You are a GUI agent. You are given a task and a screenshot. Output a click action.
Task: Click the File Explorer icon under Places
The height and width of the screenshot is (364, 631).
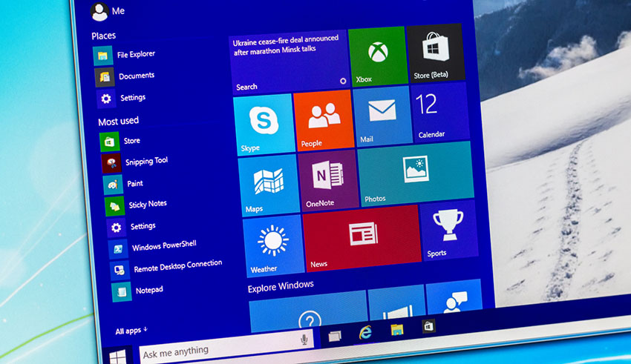tap(102, 56)
